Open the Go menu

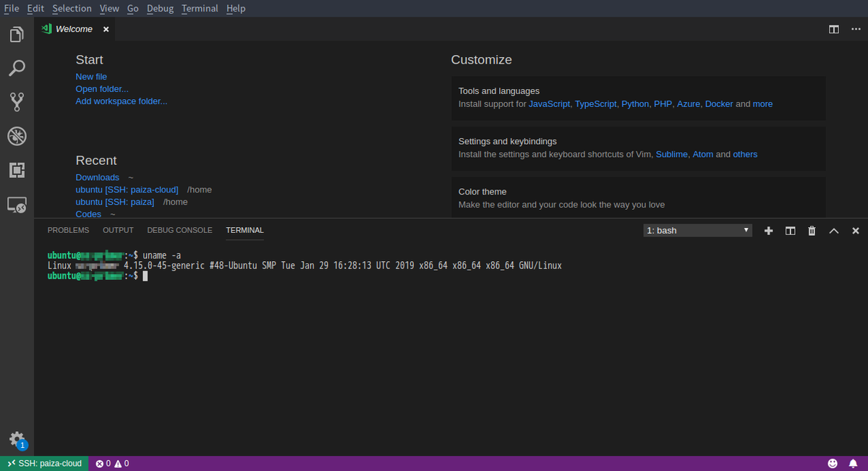click(133, 9)
